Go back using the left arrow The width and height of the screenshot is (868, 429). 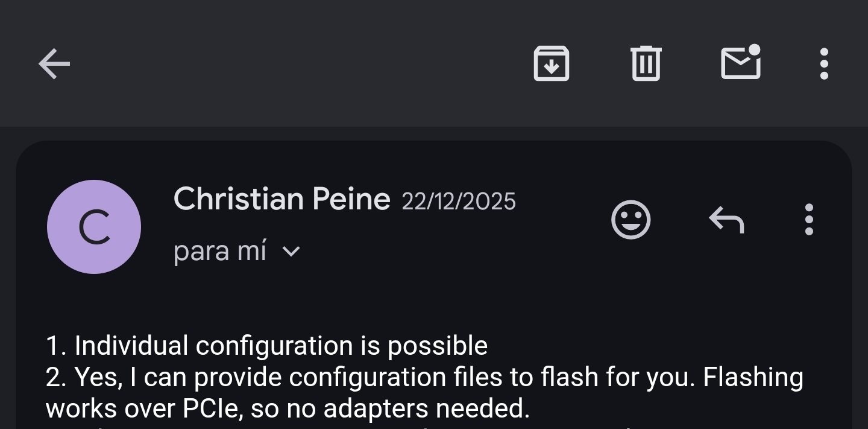pos(54,64)
